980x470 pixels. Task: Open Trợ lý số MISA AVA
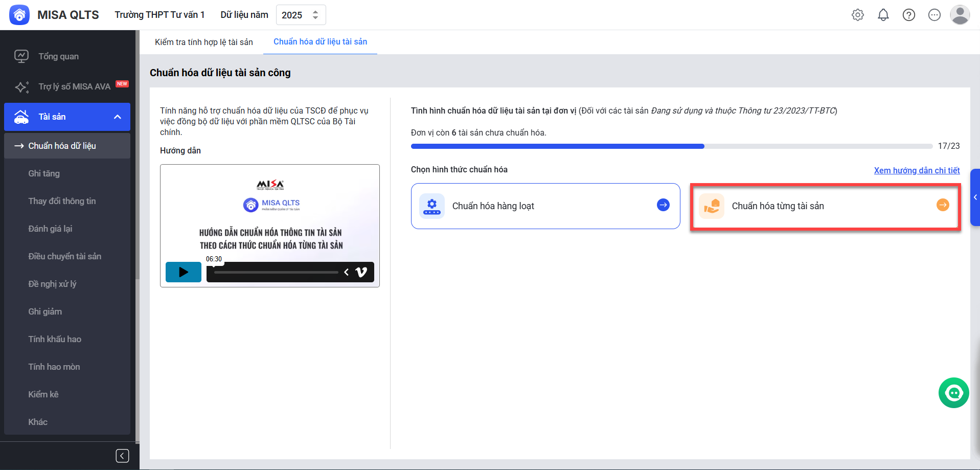pyautogui.click(x=74, y=87)
